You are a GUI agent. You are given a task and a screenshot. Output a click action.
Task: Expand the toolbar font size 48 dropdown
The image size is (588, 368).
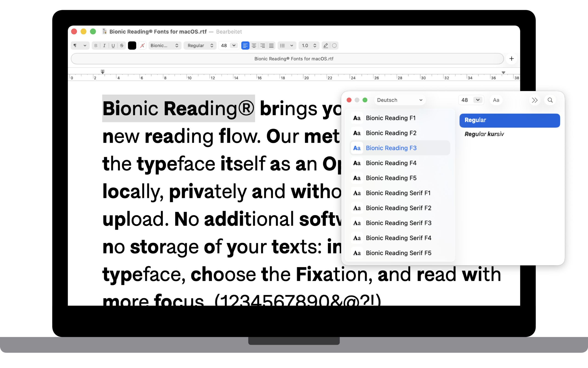234,46
